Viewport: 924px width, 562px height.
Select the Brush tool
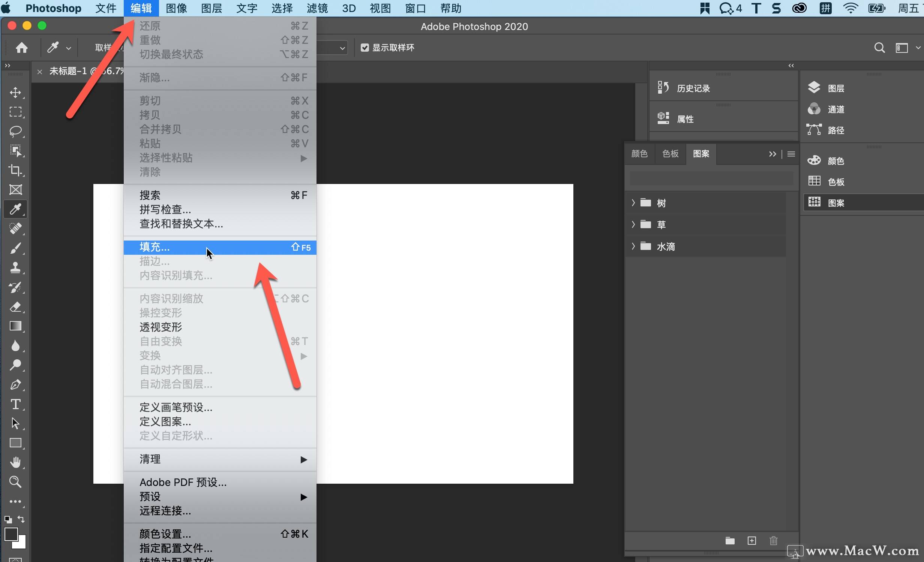[x=16, y=247]
